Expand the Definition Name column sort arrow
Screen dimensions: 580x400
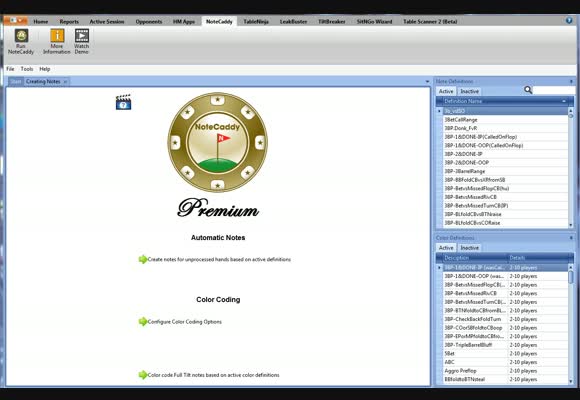tap(564, 101)
